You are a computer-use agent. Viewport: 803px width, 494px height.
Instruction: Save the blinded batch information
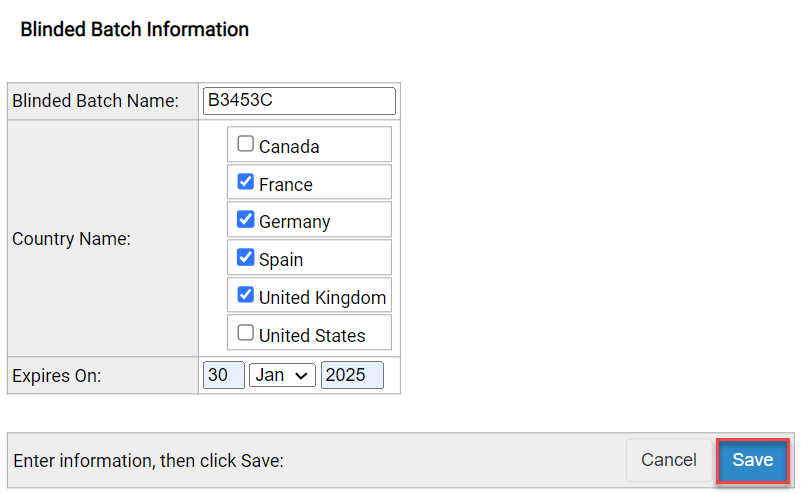tap(752, 460)
